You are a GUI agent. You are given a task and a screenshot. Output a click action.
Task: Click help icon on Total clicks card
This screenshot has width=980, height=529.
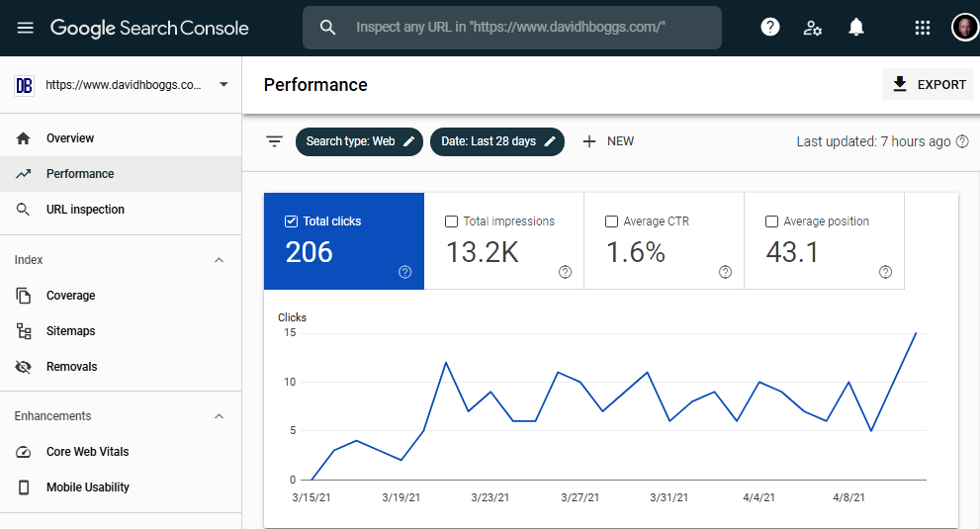coord(404,272)
